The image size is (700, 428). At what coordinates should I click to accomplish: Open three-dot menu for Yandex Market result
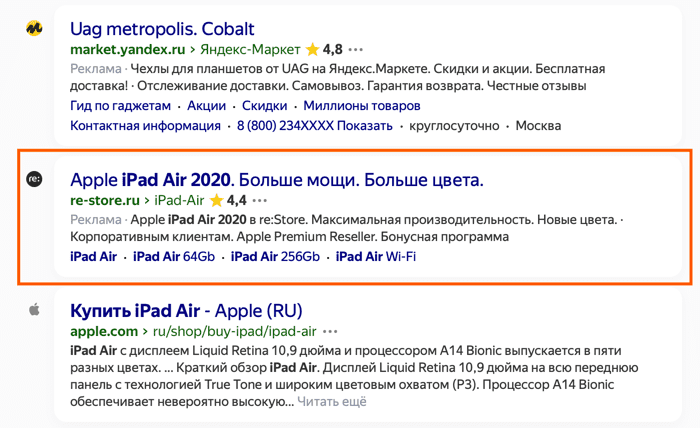click(x=356, y=49)
